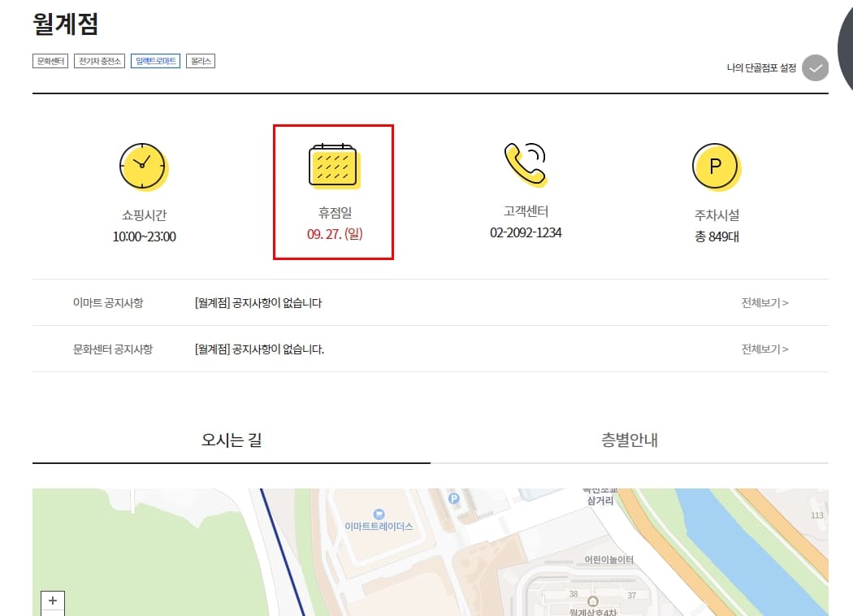Toggle the 나의 단골점포 설정 checkmark

click(x=815, y=68)
